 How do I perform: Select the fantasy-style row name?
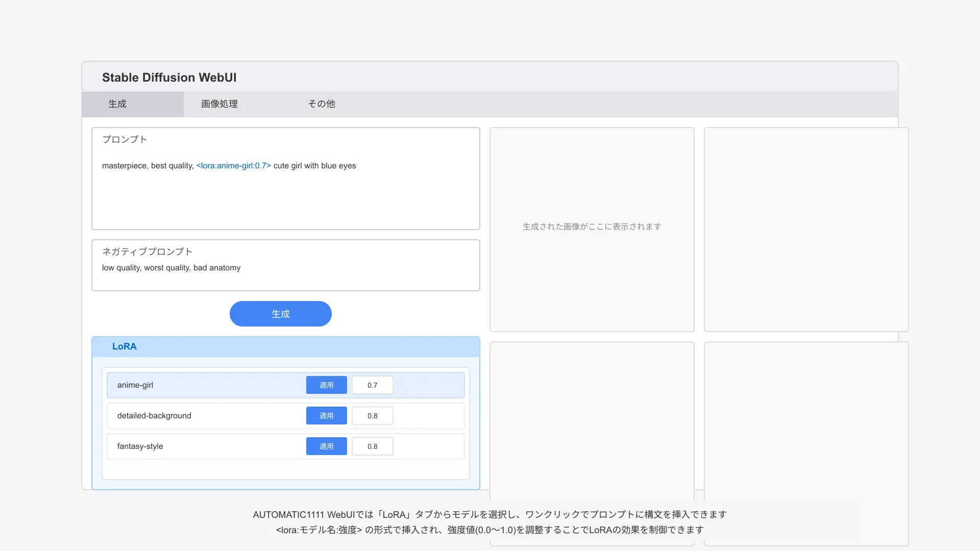coord(140,446)
